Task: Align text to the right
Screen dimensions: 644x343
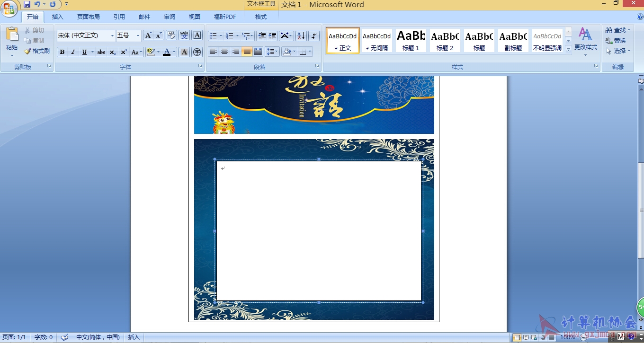Action: (236, 52)
